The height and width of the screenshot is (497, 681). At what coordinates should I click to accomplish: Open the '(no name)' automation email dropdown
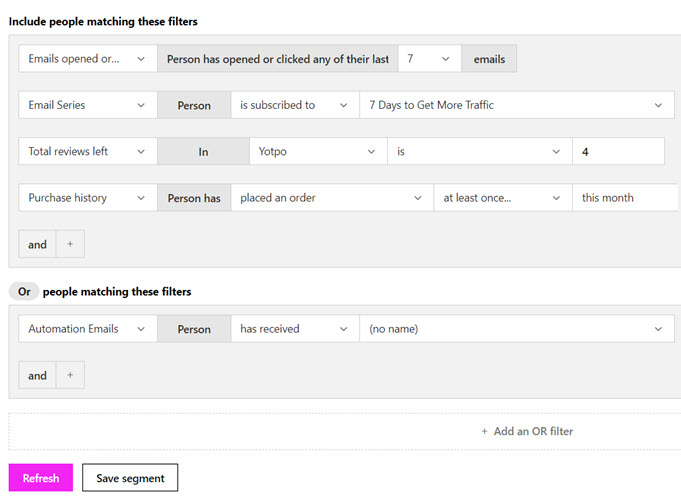(516, 329)
